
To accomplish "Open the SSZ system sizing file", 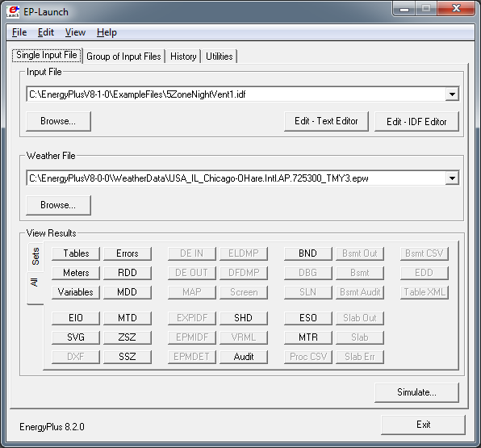I will [x=128, y=357].
